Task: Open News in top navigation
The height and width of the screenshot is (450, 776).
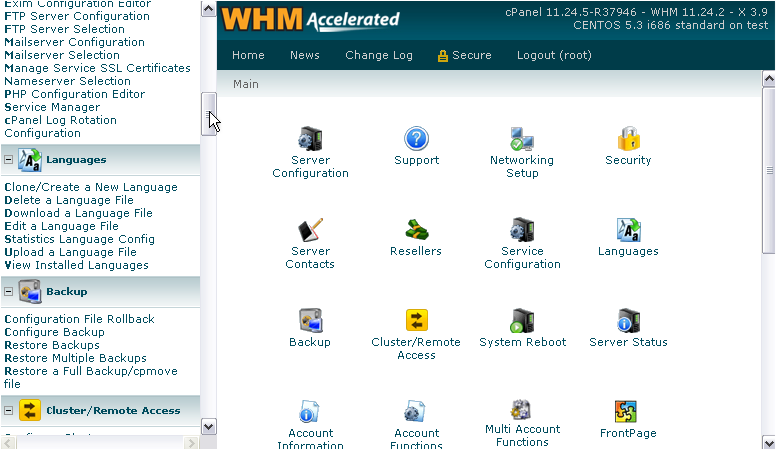Action: coord(304,55)
